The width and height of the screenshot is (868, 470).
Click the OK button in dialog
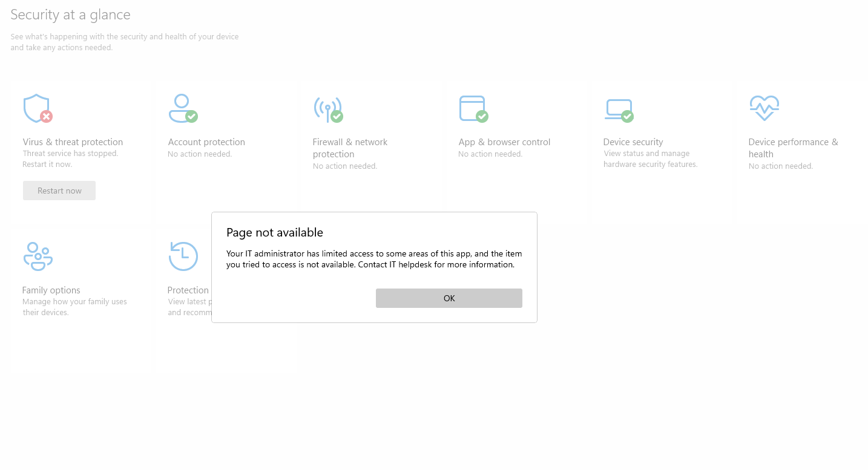(x=449, y=298)
